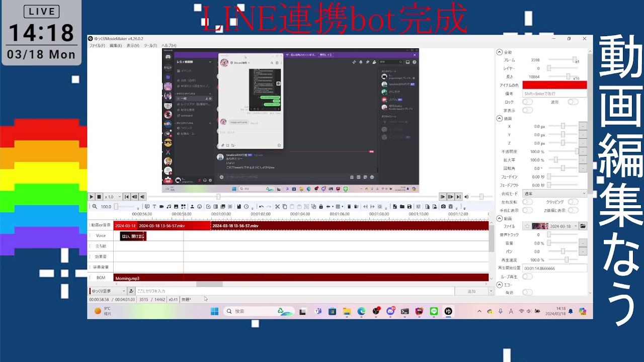The width and height of the screenshot is (644, 362).
Task: Click the music note add-audio icon
Action: click(x=169, y=207)
